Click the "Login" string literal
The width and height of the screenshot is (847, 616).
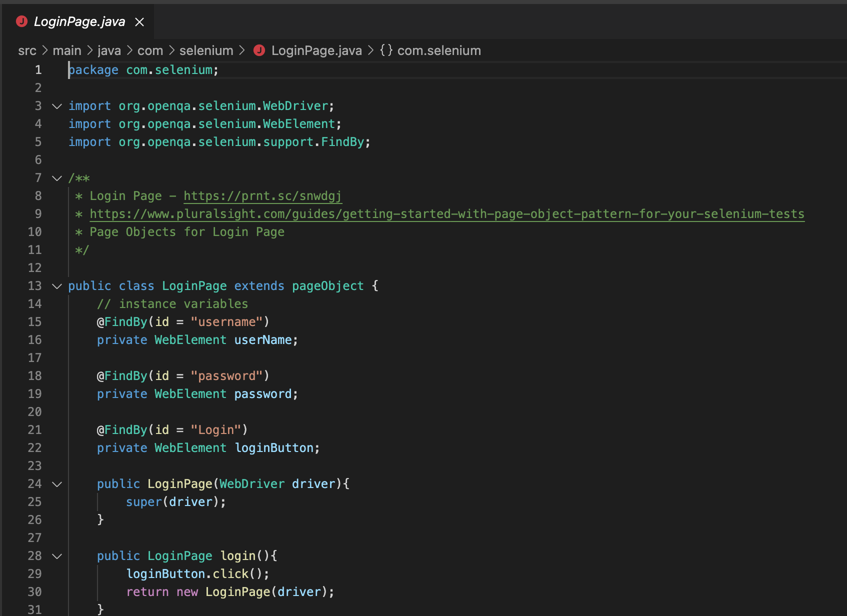(x=216, y=430)
